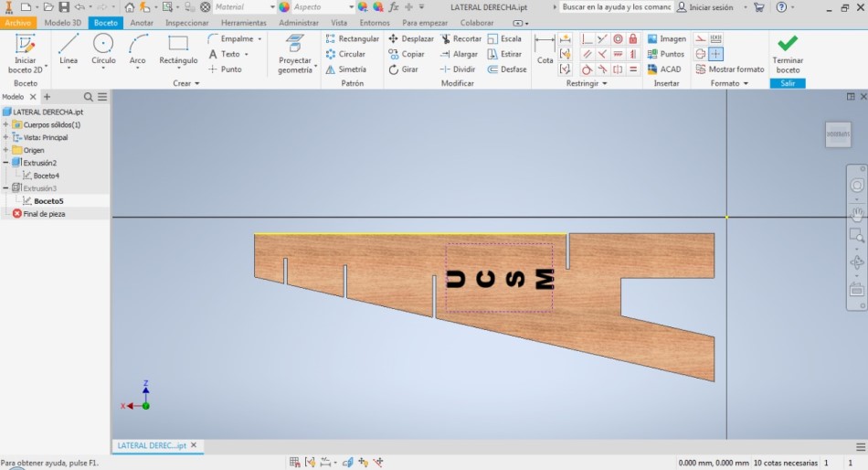868x470 pixels.
Task: Select the Alargar extend tool
Action: click(459, 54)
